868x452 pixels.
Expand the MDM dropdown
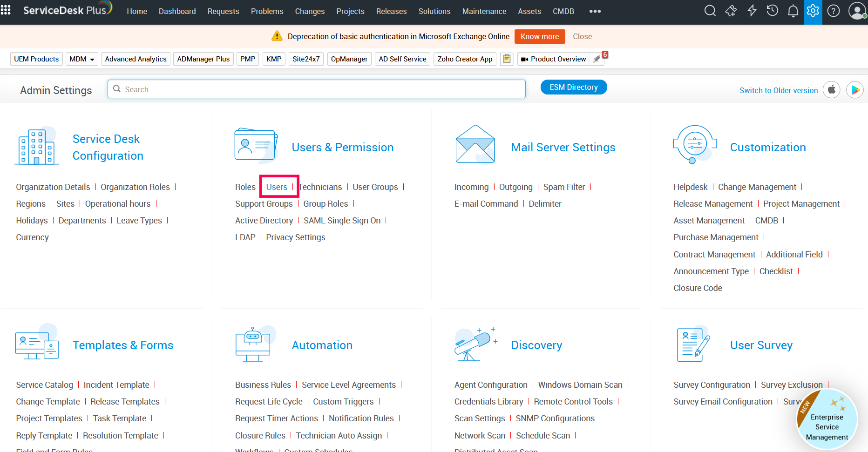(x=81, y=59)
